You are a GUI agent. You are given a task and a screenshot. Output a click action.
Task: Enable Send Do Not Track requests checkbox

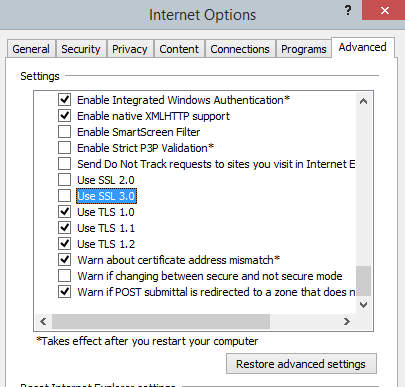64,164
